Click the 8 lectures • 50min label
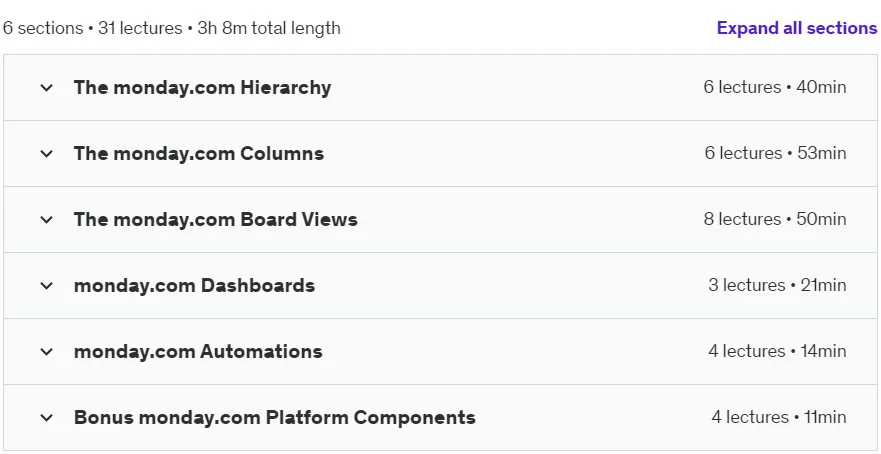Screen dimensions: 881x454 coord(775,219)
